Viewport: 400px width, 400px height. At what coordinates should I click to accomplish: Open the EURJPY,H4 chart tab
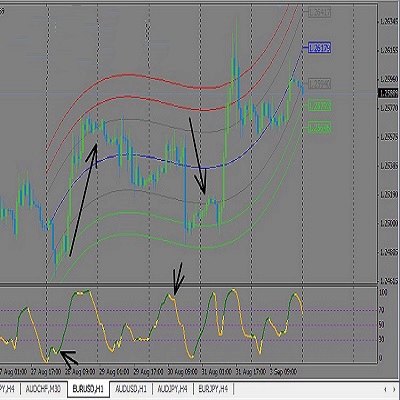click(213, 389)
